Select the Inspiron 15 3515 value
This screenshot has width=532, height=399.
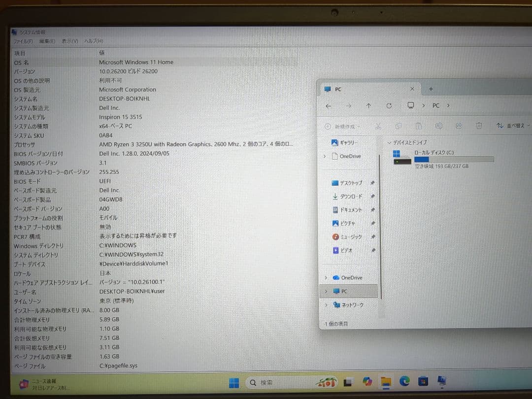point(121,117)
